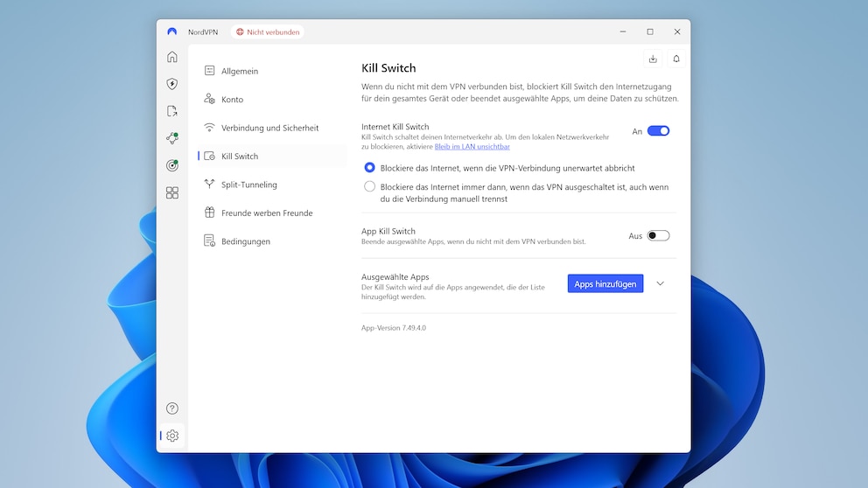Click the App-Version 7.49.4.0 text

(394, 328)
